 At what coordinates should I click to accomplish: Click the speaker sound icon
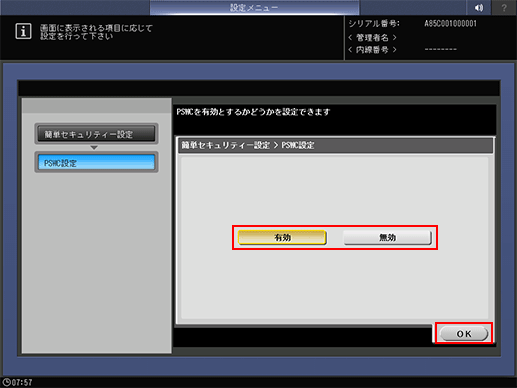[x=479, y=8]
